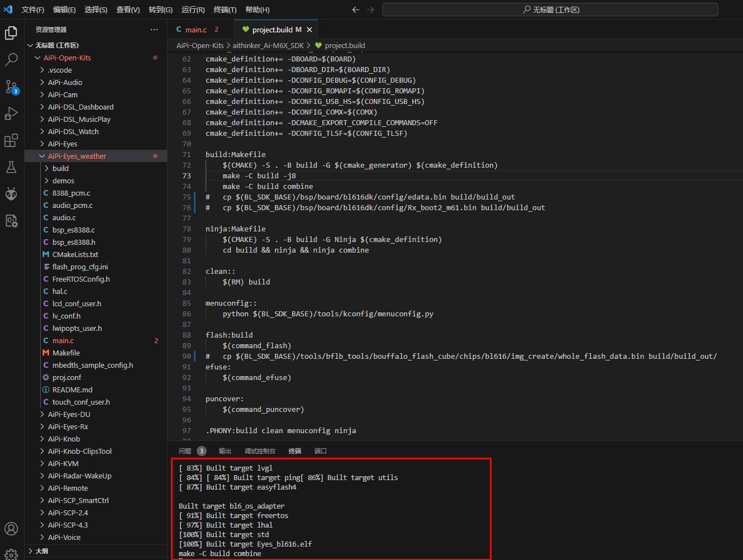Open the 终端(T) menu
Image resolution: width=743 pixels, height=560 pixels.
click(x=225, y=10)
